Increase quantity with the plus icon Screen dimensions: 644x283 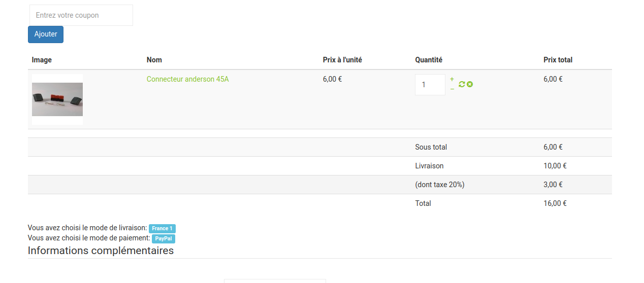click(x=452, y=79)
